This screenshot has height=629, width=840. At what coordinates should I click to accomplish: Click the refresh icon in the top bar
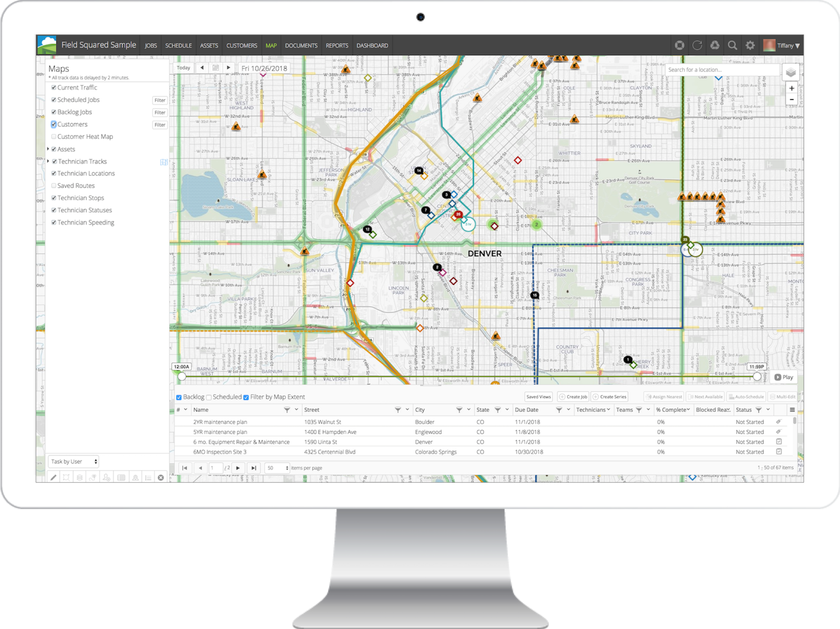pyautogui.click(x=697, y=46)
